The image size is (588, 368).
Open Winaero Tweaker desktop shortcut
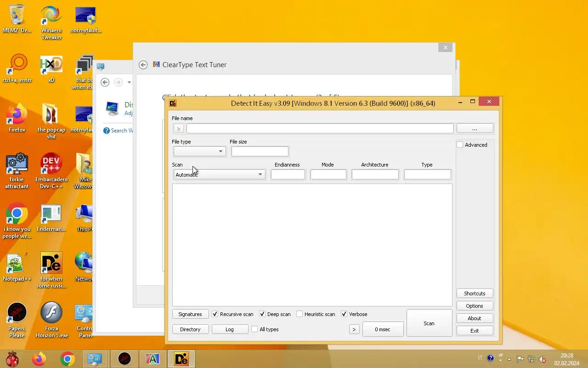[51, 23]
